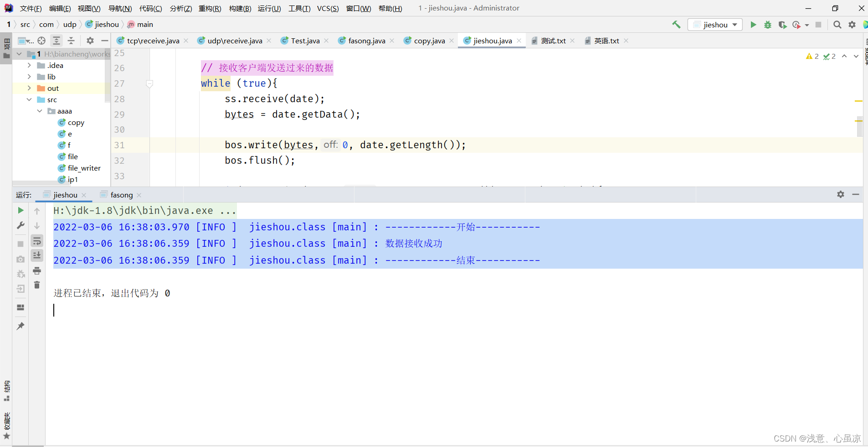Image resolution: width=868 pixels, height=447 pixels.
Task: Click the jieshou class breadcrumb
Action: click(x=102, y=24)
